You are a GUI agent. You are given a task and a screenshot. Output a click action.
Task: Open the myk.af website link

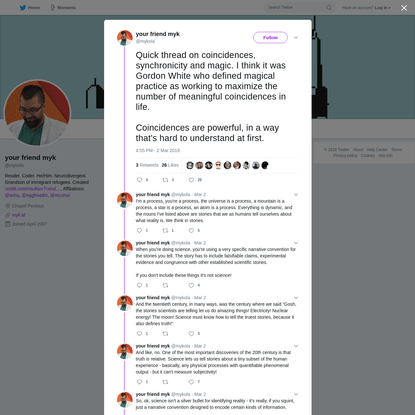tap(19, 215)
